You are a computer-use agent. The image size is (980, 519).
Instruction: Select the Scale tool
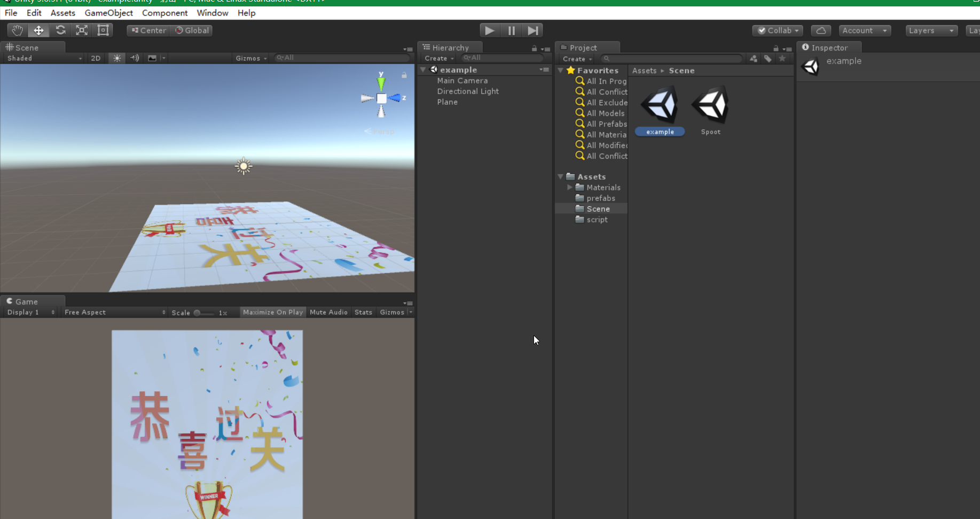pyautogui.click(x=81, y=30)
